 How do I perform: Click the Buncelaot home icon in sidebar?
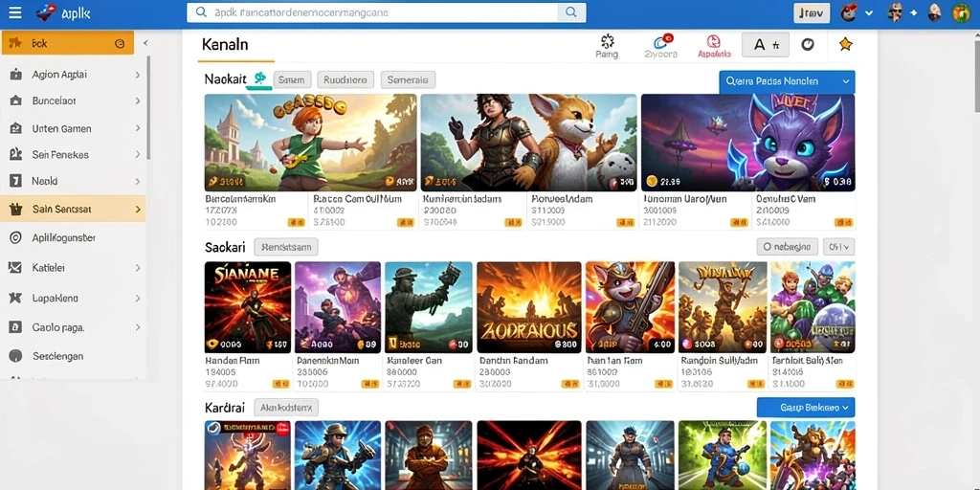pos(15,100)
